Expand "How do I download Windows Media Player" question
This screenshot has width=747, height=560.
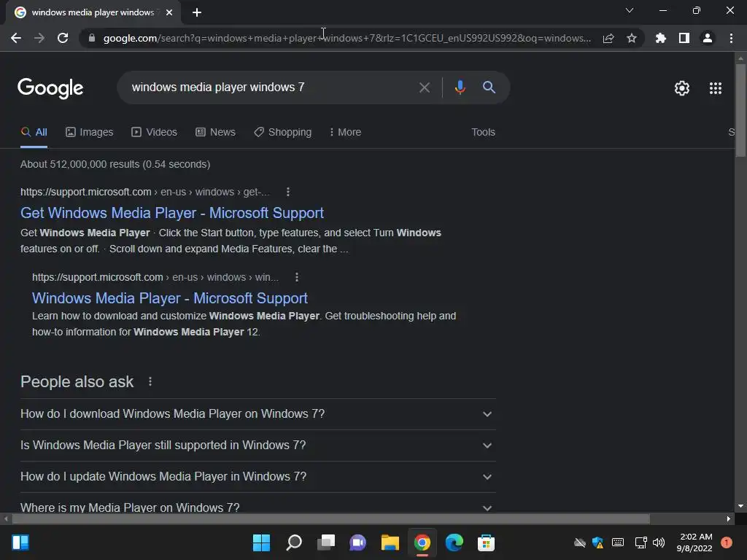pyautogui.click(x=258, y=414)
